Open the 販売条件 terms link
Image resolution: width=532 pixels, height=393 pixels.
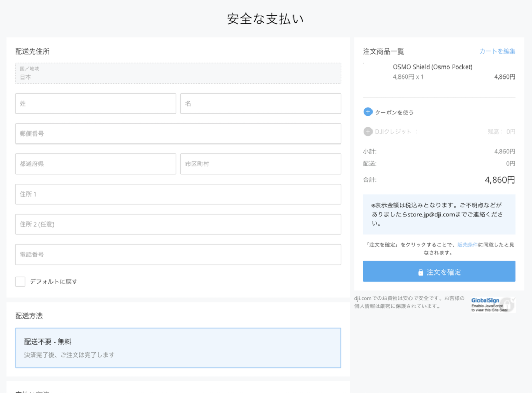468,244
